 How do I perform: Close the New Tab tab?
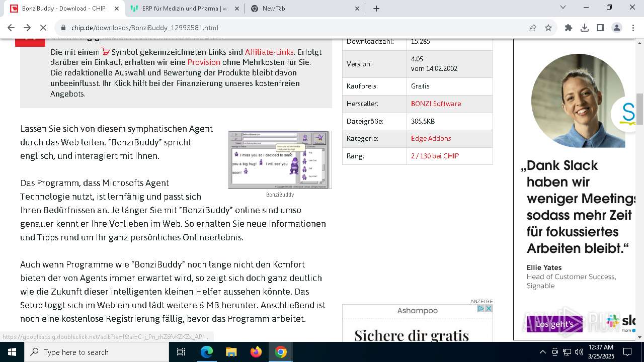[x=357, y=9]
